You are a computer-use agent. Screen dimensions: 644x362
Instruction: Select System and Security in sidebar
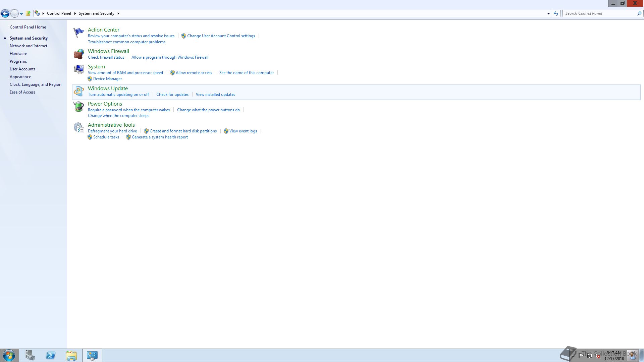click(x=29, y=38)
